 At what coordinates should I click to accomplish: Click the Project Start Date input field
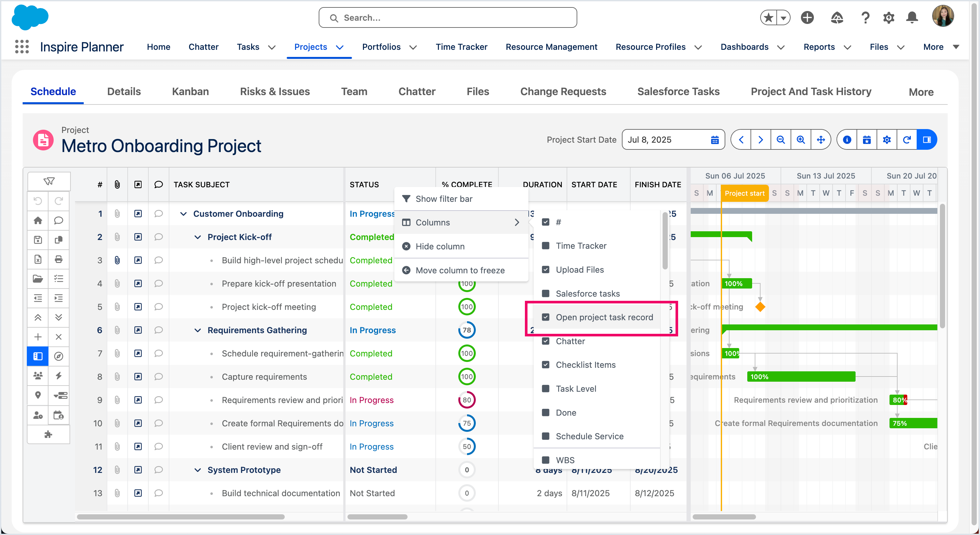[673, 140]
